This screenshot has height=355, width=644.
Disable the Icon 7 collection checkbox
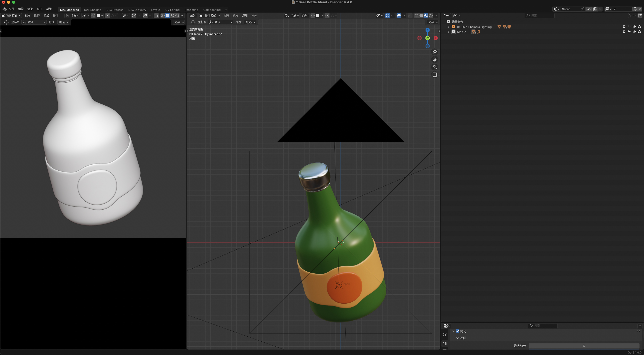[x=624, y=32]
